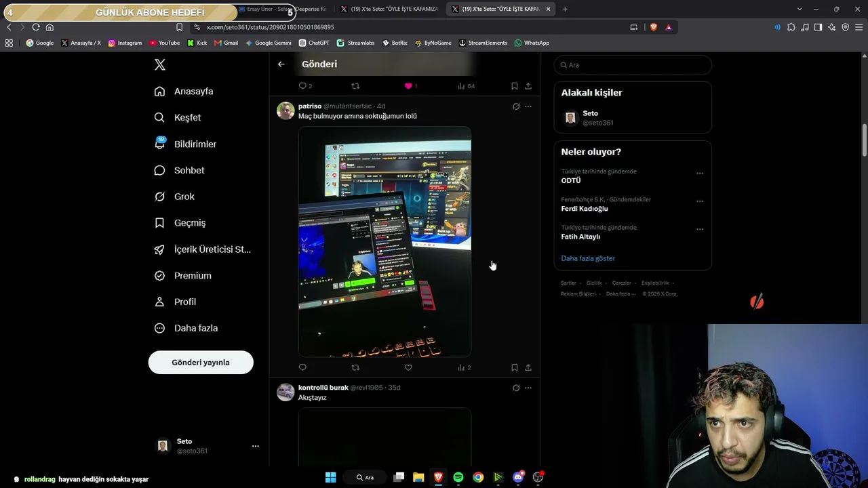This screenshot has height=488, width=868.
Task: Open the WhatsApp bookmark
Action: 532,43
